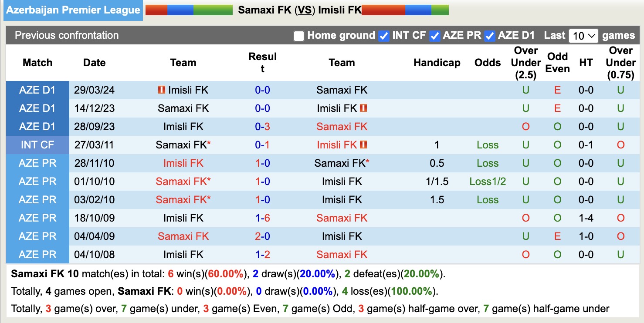Click the Previous confrontation header bar
Screen dimensions: 644x323
click(67, 35)
